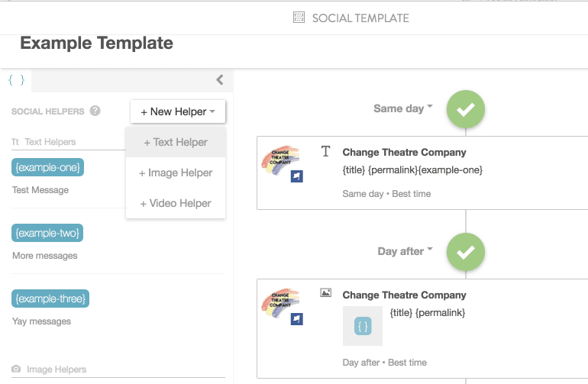This screenshot has width=588, height=384.
Task: Select Text Helper from the menu
Action: pos(176,142)
